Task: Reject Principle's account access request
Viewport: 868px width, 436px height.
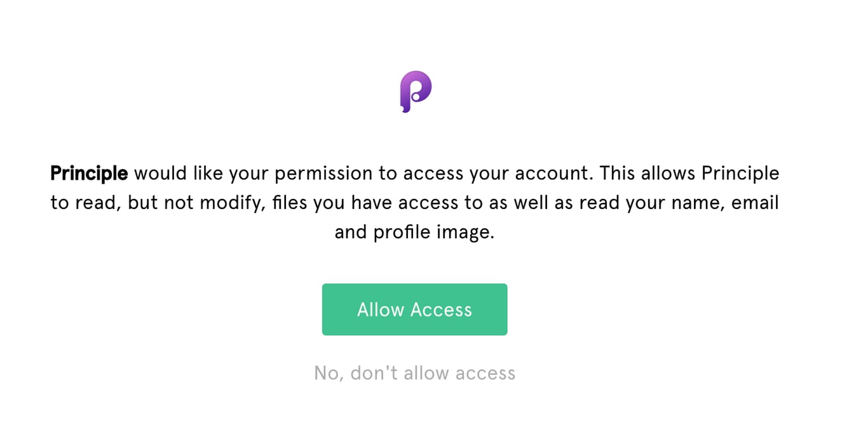Action: pos(414,372)
